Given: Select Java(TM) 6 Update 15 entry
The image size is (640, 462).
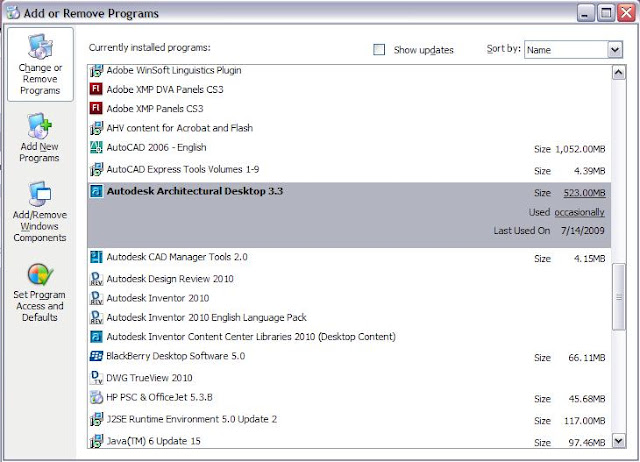Looking at the screenshot, I should (349, 441).
